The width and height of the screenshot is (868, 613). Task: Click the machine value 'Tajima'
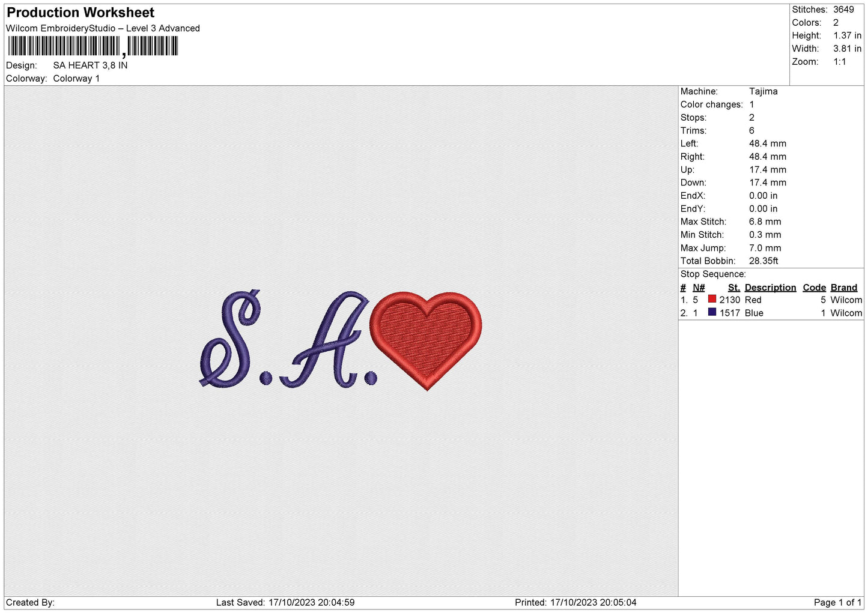point(763,91)
